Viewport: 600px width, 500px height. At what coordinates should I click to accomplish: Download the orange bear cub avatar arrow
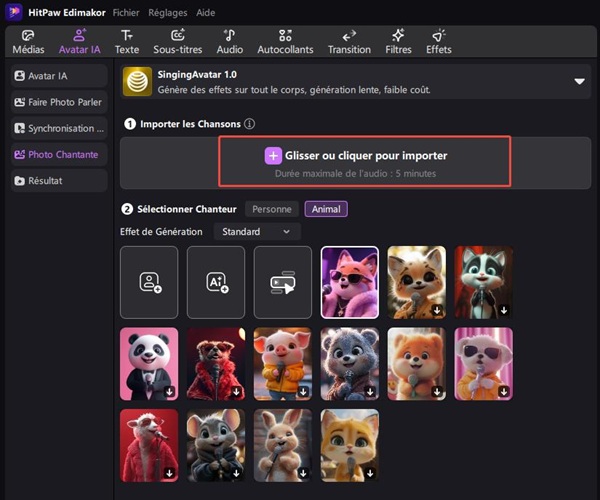(x=437, y=392)
